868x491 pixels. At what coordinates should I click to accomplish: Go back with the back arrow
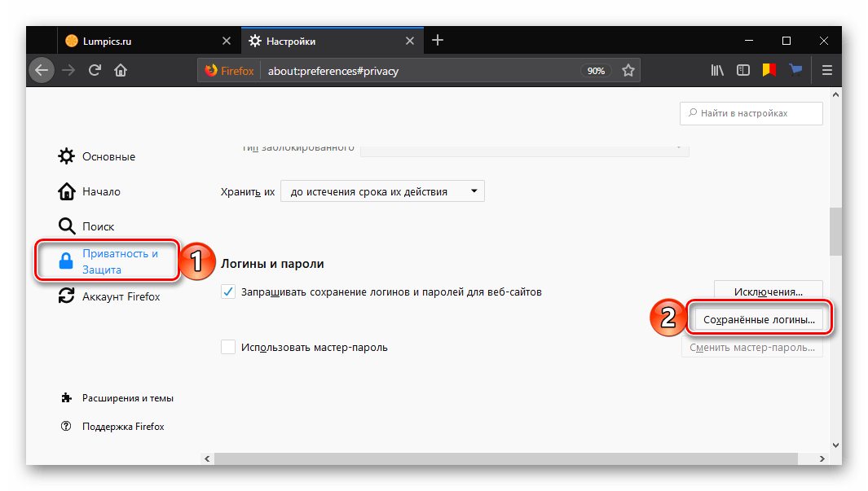[42, 70]
